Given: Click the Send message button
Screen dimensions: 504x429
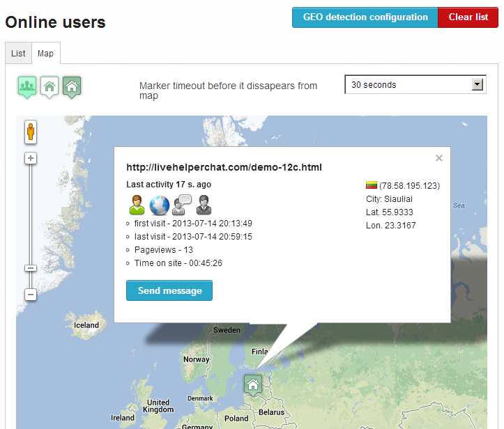Looking at the screenshot, I should (169, 290).
